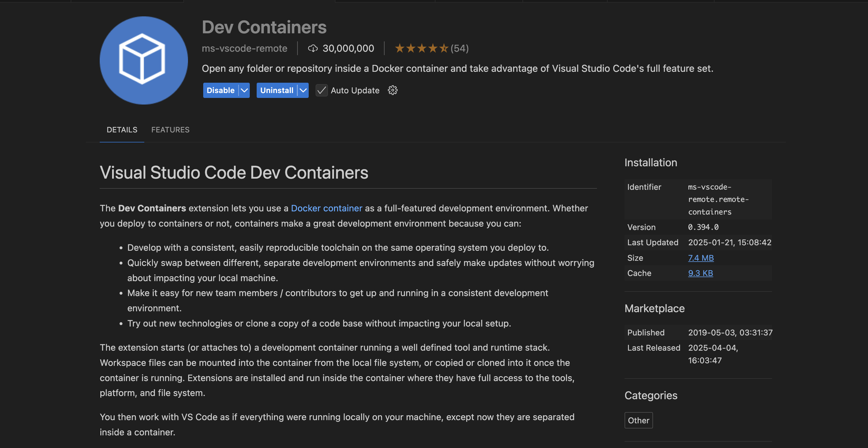Click the 30,000,000 install count

coord(348,49)
